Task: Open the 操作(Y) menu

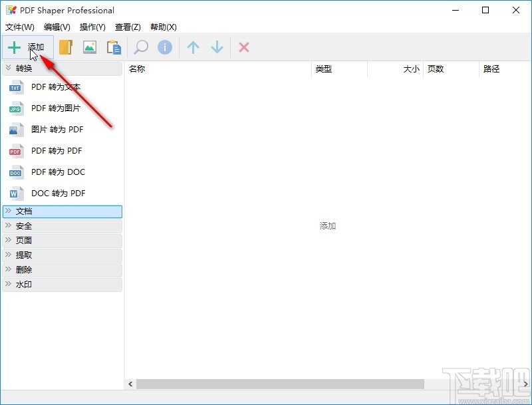Action: (92, 27)
